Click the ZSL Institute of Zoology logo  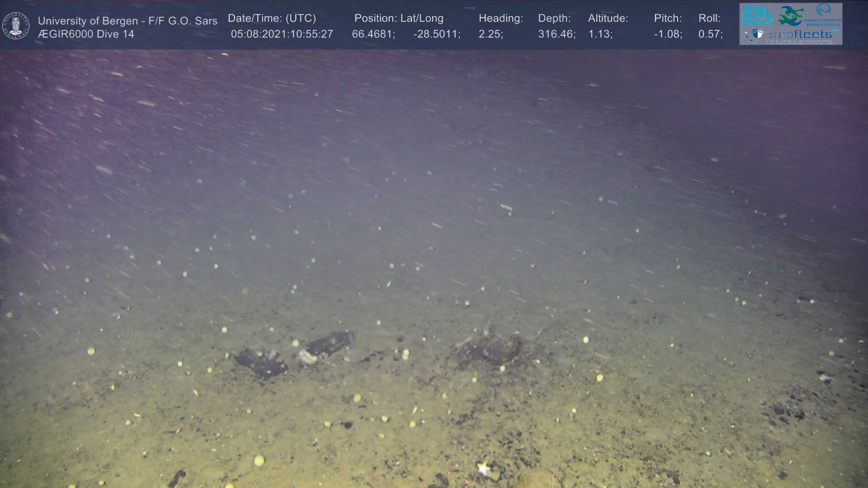tap(757, 15)
